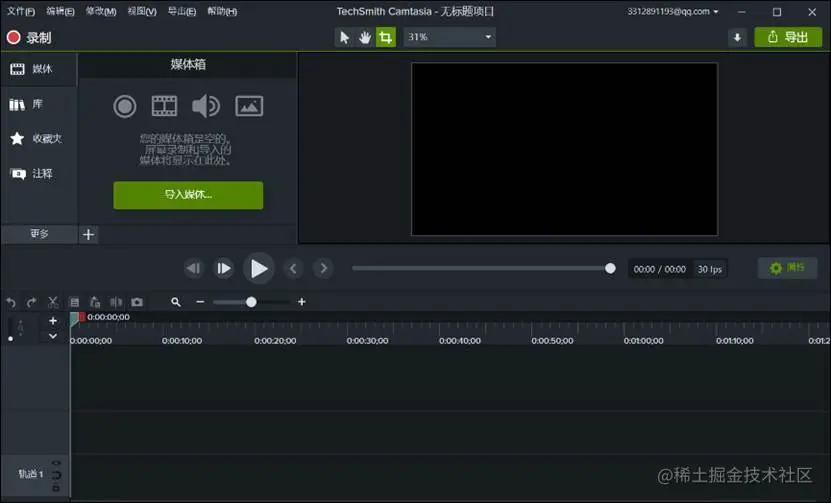Open the 修改(M) menu
The height and width of the screenshot is (503, 831).
[101, 11]
